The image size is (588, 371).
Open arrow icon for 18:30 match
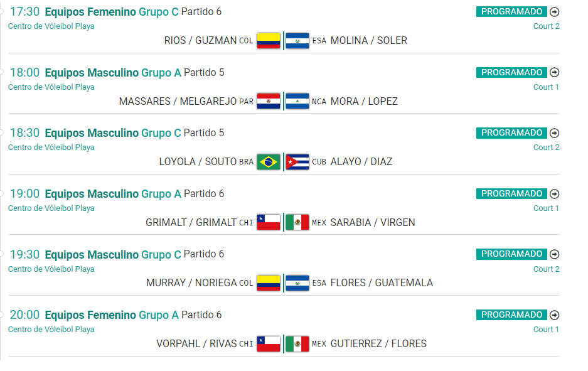[554, 133]
